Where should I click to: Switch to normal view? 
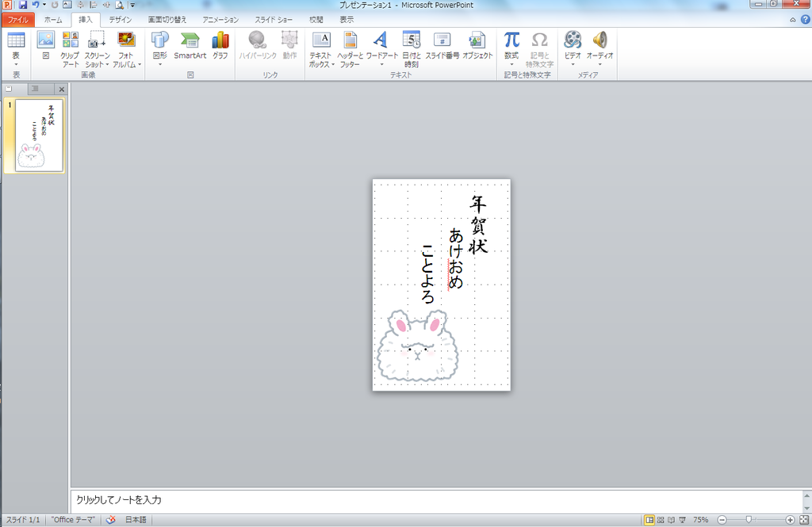pos(649,520)
